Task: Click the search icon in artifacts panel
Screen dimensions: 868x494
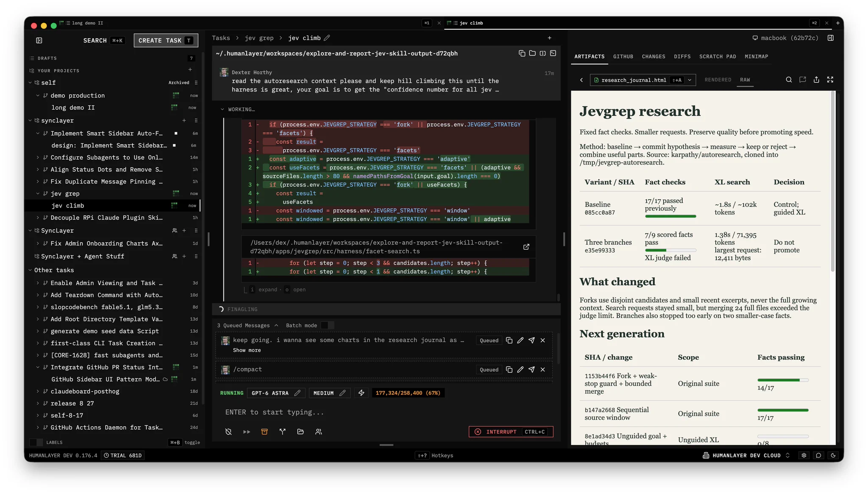Action: tap(789, 80)
